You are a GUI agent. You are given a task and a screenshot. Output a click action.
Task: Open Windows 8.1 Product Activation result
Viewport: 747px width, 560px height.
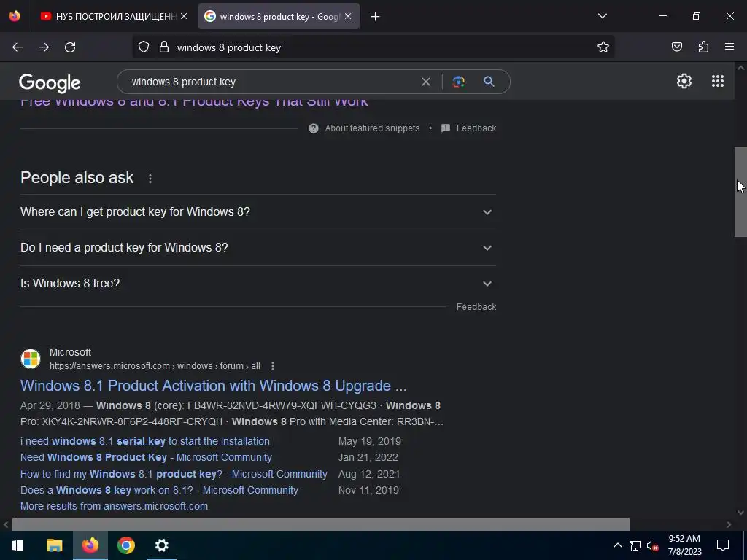[214, 386]
